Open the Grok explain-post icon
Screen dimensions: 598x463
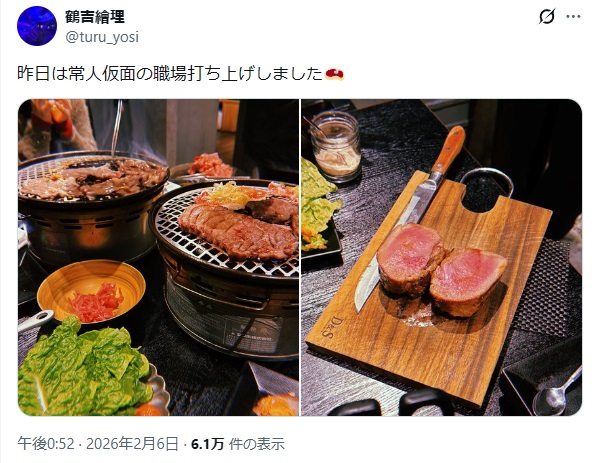tap(547, 16)
